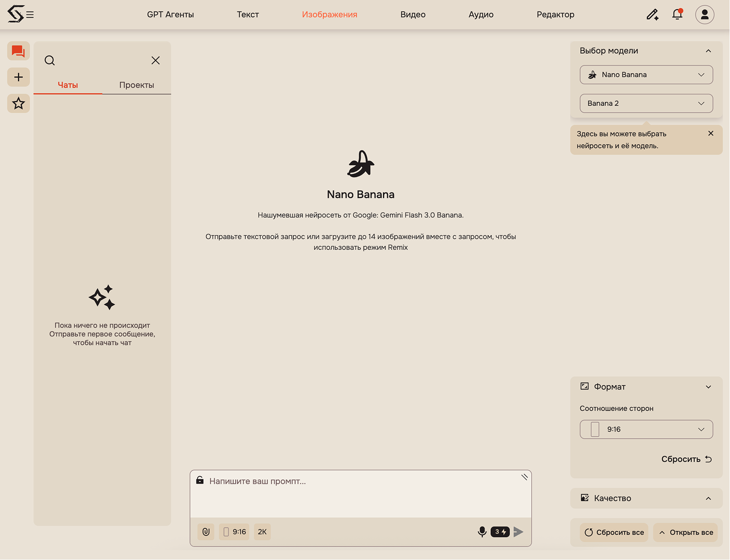Open the hamburger menu
Viewport: 730px width, 560px height.
tap(30, 15)
